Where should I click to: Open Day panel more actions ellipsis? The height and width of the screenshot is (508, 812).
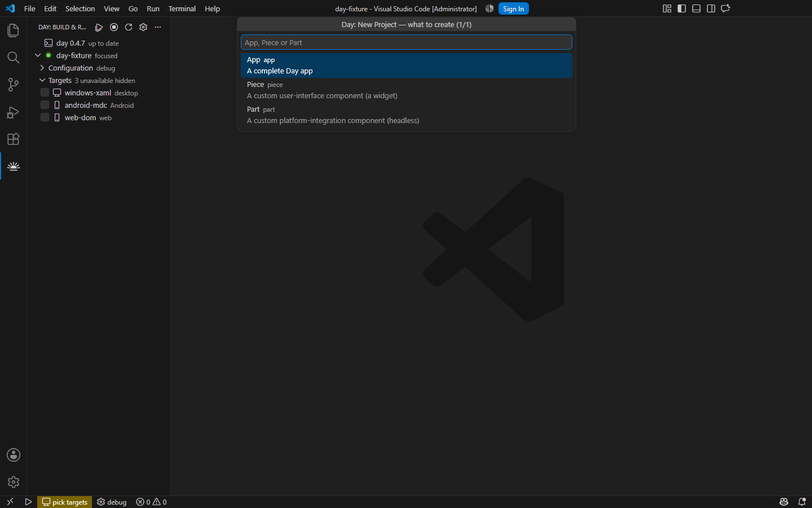pyautogui.click(x=158, y=27)
